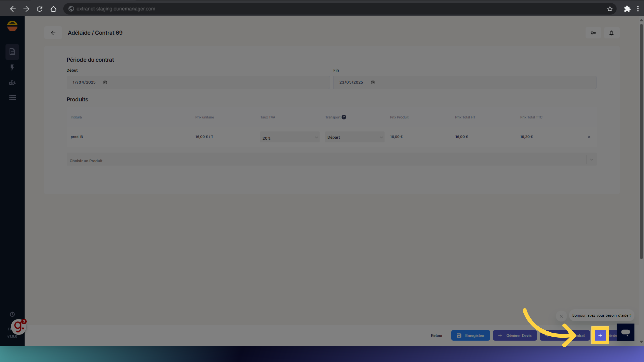Click the Transport help question mark
The width and height of the screenshot is (644, 362).
click(x=344, y=117)
